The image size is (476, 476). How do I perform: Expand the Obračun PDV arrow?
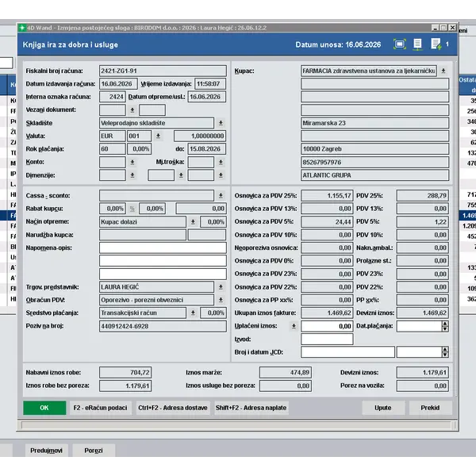coord(221,300)
